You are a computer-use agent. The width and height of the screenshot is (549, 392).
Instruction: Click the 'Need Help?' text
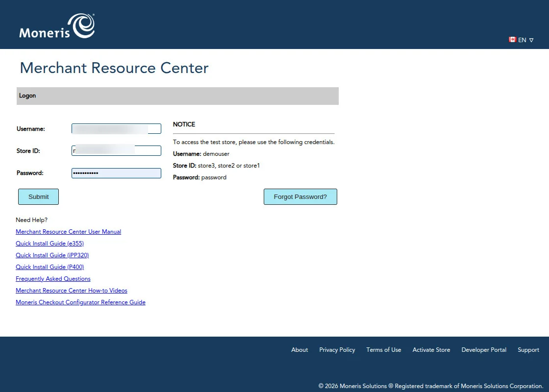click(x=31, y=220)
